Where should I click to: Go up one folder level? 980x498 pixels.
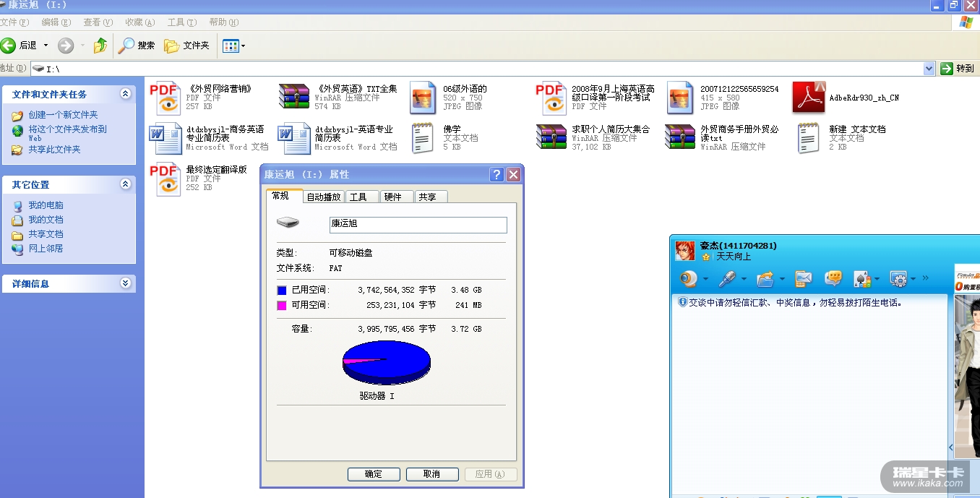tap(100, 46)
